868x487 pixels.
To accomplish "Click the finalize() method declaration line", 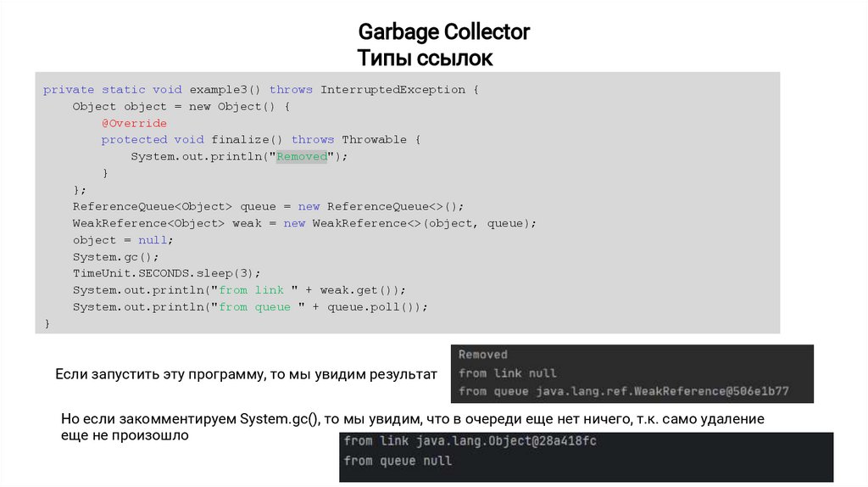I will click(260, 140).
